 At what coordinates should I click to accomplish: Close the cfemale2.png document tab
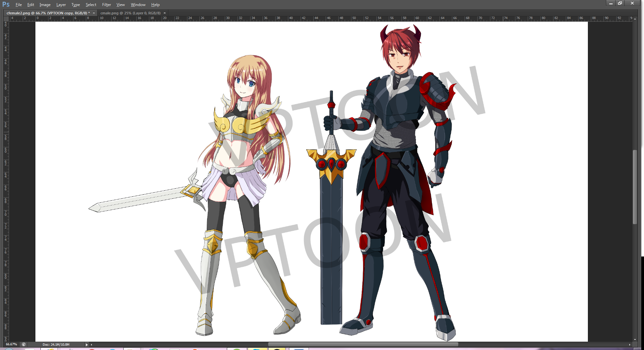[x=94, y=13]
